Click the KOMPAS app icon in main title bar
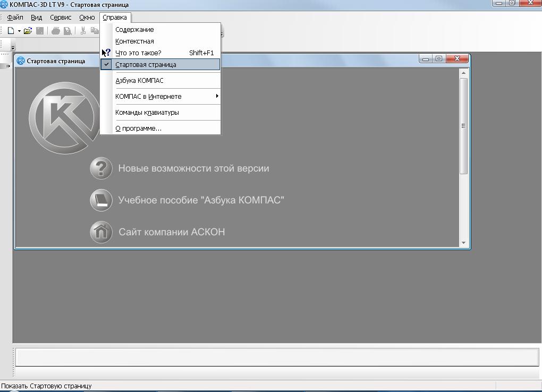Screen dimensions: 542x392 [x=4, y=4]
